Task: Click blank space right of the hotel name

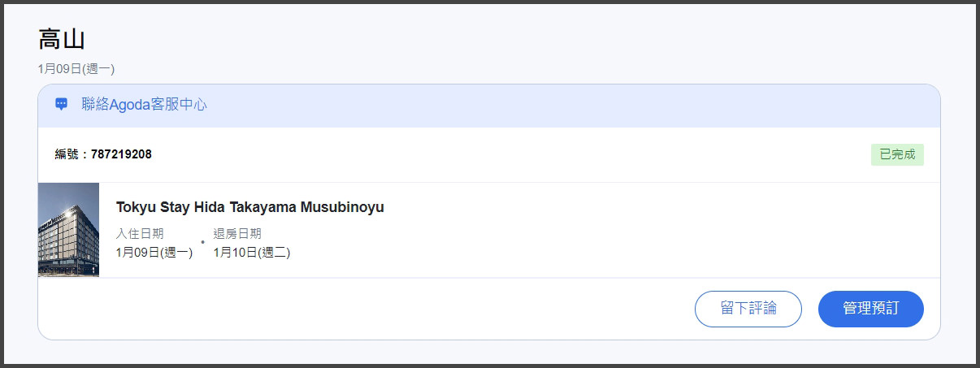Action: pos(650,208)
